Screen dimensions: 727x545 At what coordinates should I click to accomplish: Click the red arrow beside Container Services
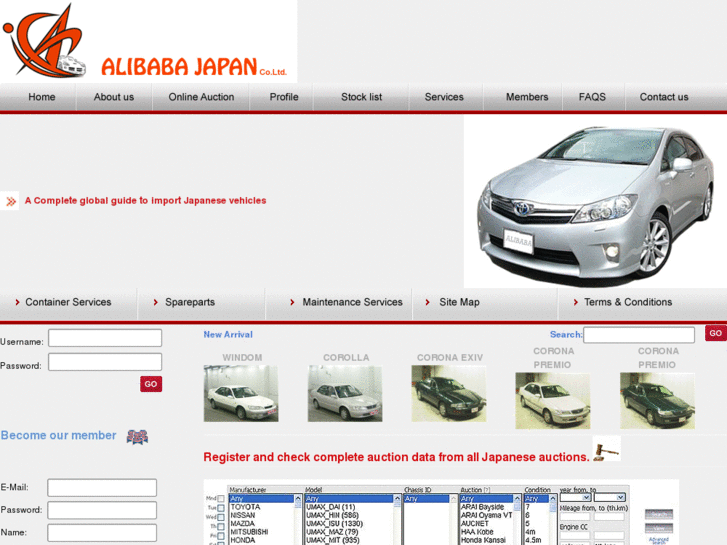[17, 302]
